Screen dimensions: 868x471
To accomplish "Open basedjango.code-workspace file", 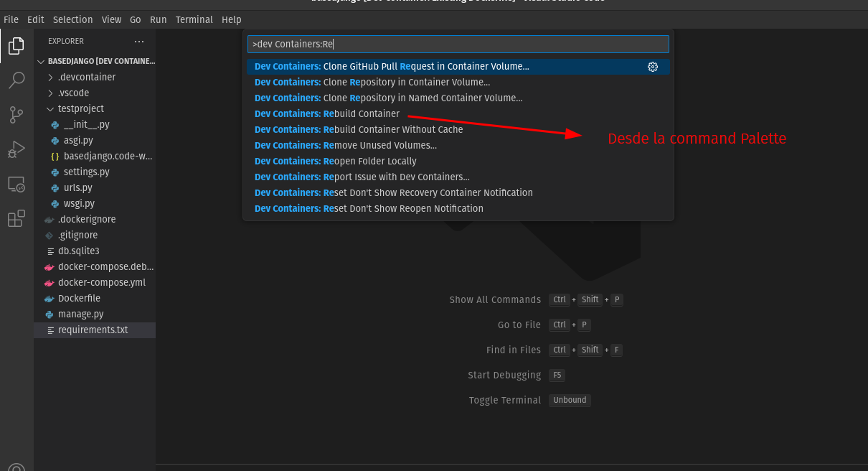I will (95, 156).
